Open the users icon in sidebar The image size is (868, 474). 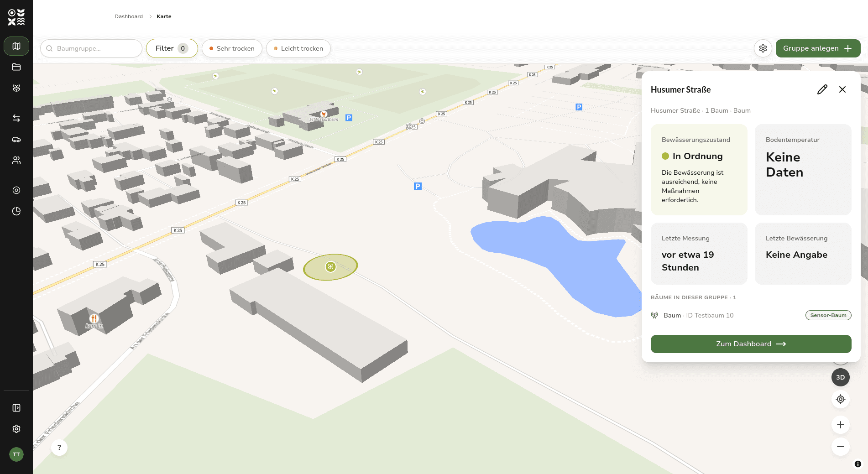(x=16, y=160)
